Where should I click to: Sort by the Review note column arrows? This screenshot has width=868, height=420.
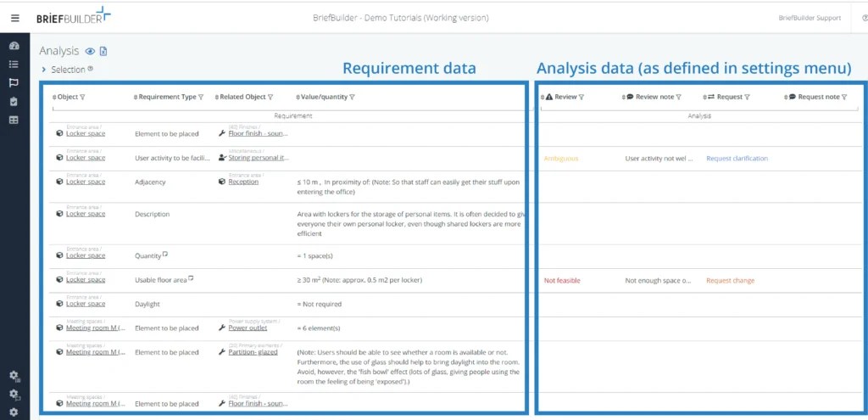point(624,97)
